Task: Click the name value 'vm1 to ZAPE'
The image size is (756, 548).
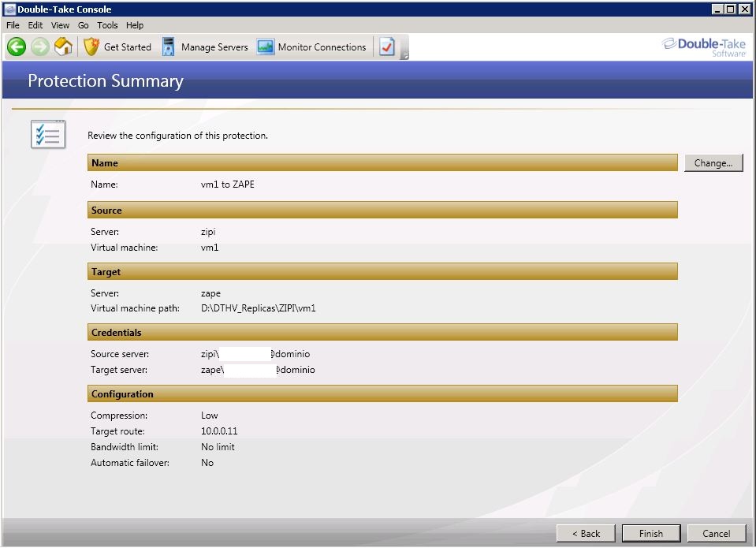Action: click(x=228, y=185)
